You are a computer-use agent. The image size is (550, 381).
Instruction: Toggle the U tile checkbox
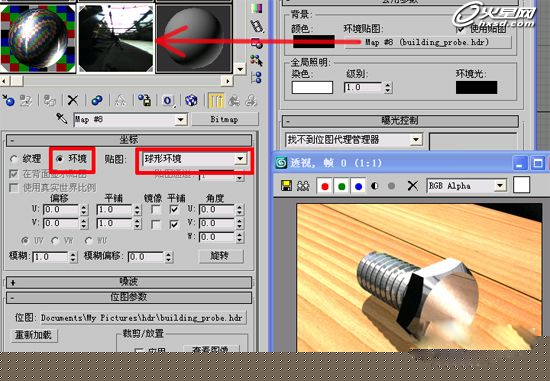174,210
